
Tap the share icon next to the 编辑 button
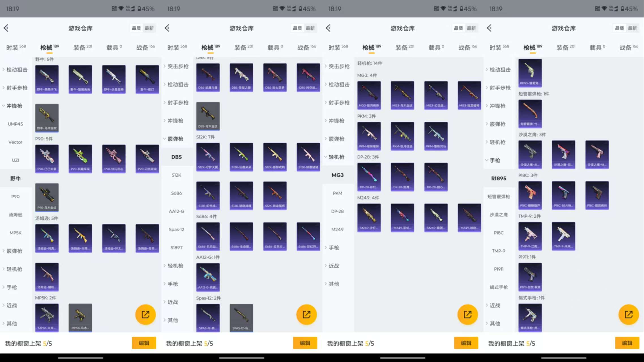pos(146,314)
